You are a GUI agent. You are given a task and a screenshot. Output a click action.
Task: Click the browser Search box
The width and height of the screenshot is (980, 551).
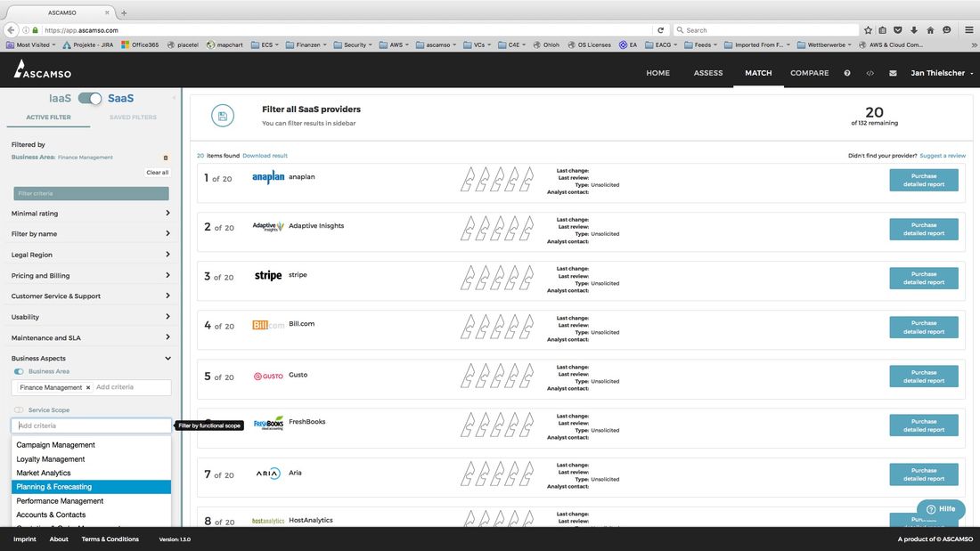766,30
